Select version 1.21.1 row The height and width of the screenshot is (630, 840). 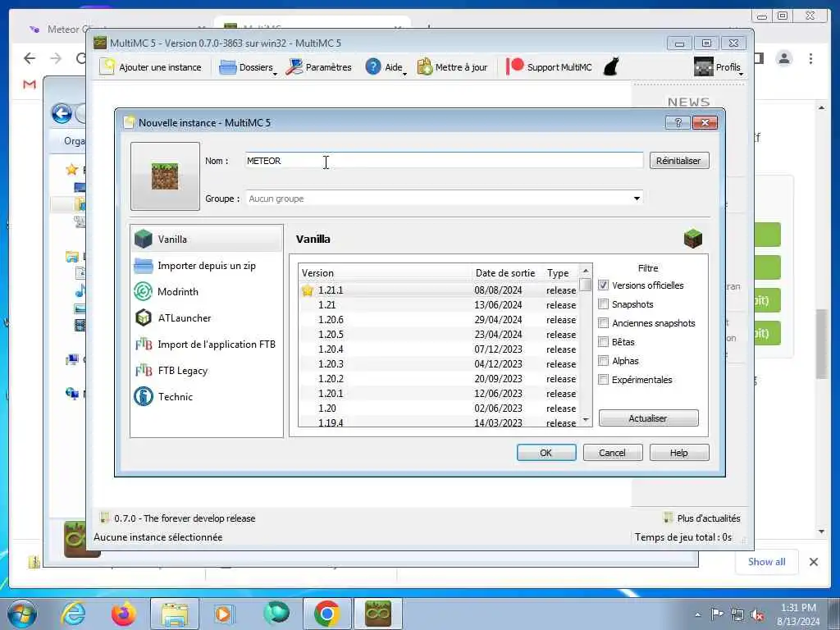[439, 290]
